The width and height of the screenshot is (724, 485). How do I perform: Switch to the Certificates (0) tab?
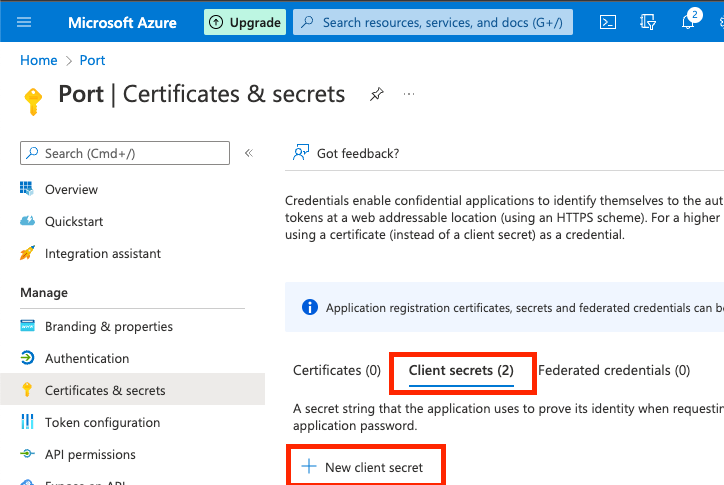pos(337,370)
